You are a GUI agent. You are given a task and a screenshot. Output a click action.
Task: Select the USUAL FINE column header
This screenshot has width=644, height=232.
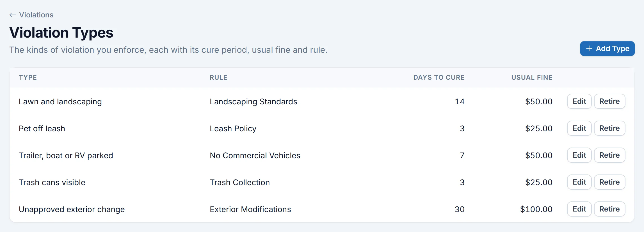point(532,77)
